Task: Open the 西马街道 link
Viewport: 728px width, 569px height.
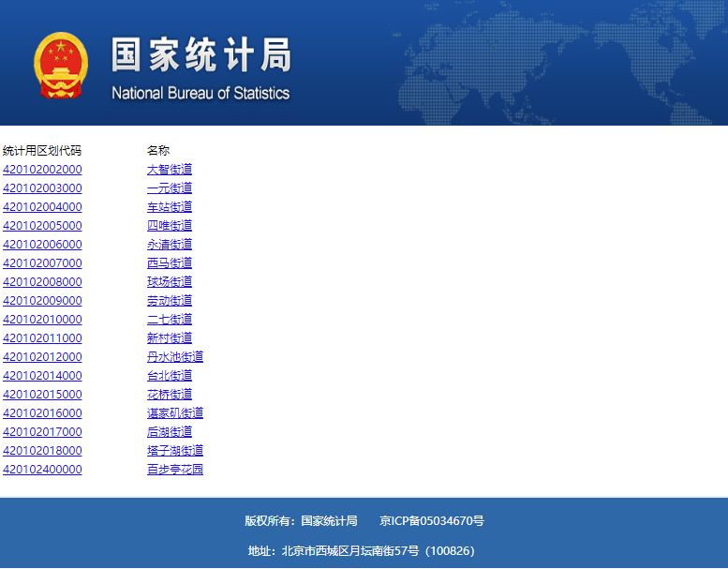Action: pyautogui.click(x=170, y=262)
